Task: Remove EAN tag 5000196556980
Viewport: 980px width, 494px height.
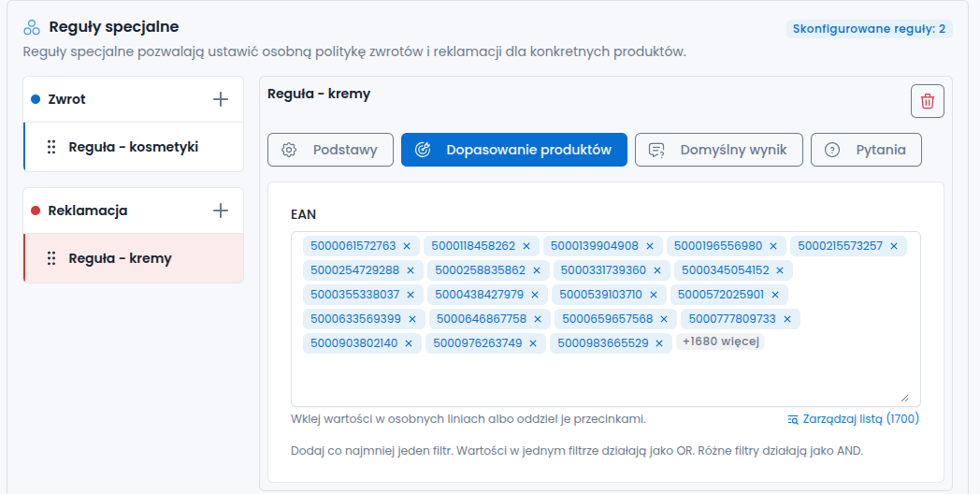Action: (773, 246)
